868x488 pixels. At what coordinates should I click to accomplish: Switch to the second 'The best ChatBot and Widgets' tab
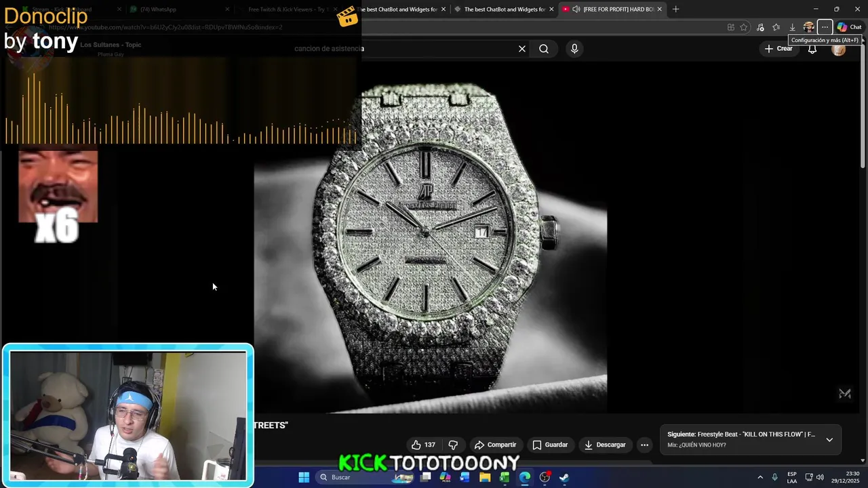click(505, 9)
